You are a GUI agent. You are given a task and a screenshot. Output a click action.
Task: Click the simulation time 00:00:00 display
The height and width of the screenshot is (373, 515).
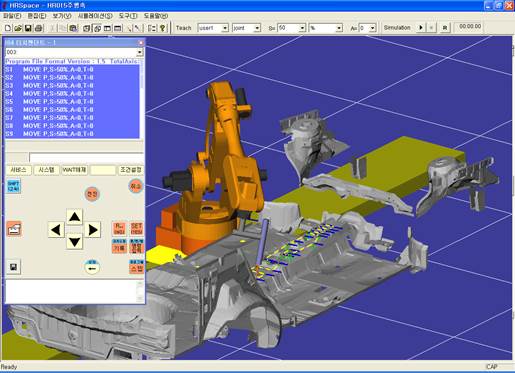470,26
